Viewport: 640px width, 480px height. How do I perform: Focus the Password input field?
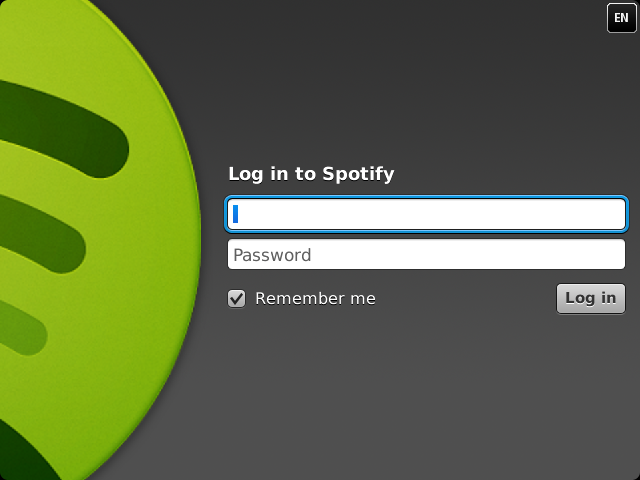tap(427, 255)
